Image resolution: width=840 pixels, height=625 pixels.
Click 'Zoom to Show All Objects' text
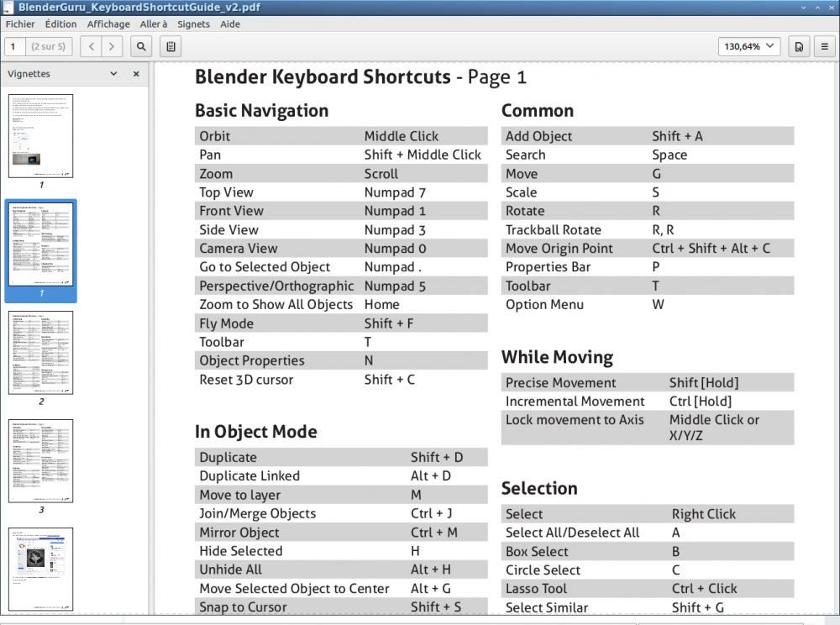276,305
